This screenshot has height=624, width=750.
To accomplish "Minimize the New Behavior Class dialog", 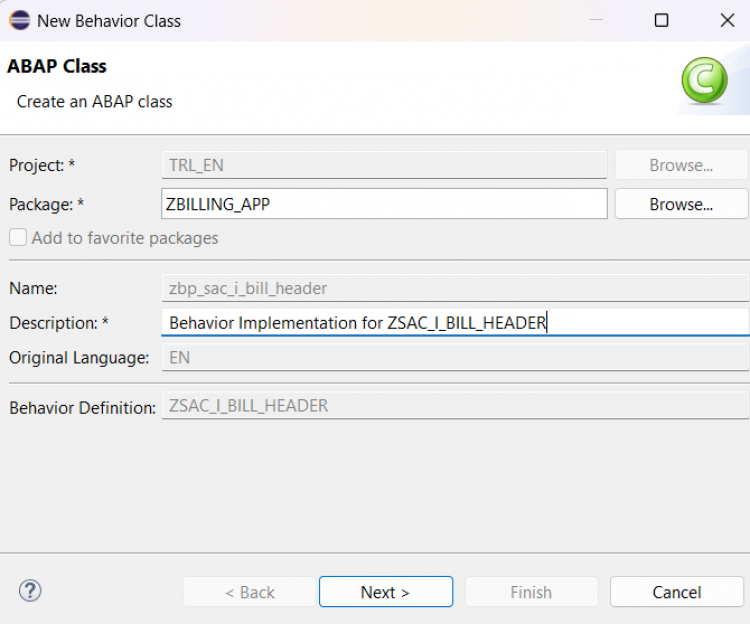I will click(x=596, y=20).
